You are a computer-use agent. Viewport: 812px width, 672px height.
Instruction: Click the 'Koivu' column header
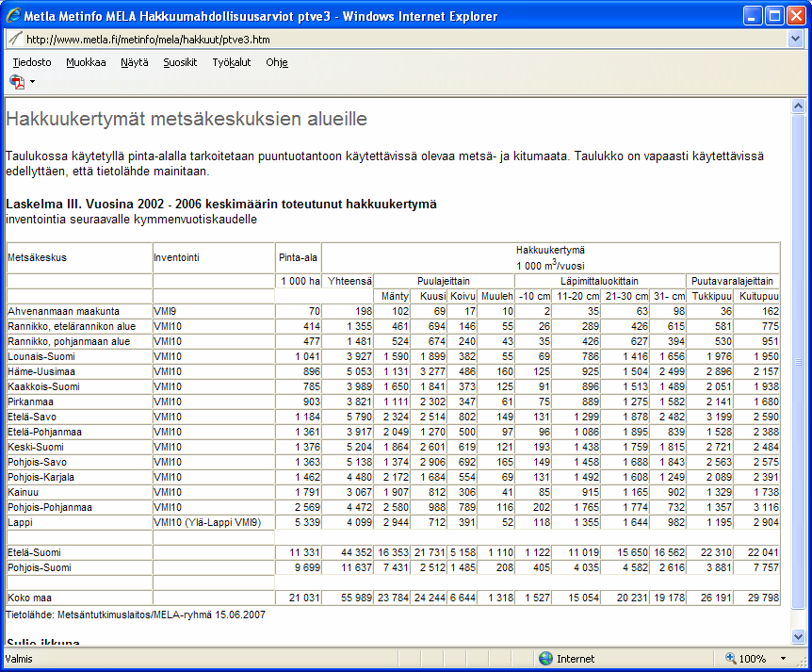tap(463, 296)
